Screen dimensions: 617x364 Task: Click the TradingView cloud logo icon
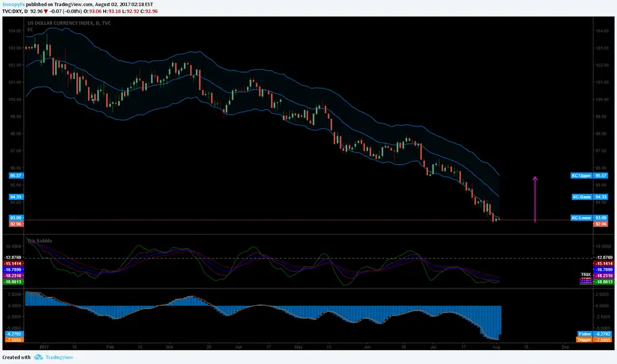pyautogui.click(x=38, y=357)
